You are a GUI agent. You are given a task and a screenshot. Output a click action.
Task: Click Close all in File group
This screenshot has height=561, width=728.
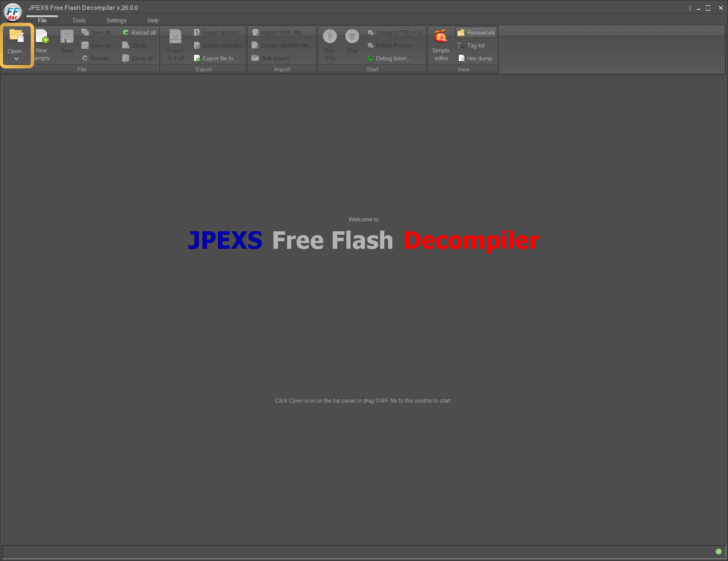(x=137, y=58)
